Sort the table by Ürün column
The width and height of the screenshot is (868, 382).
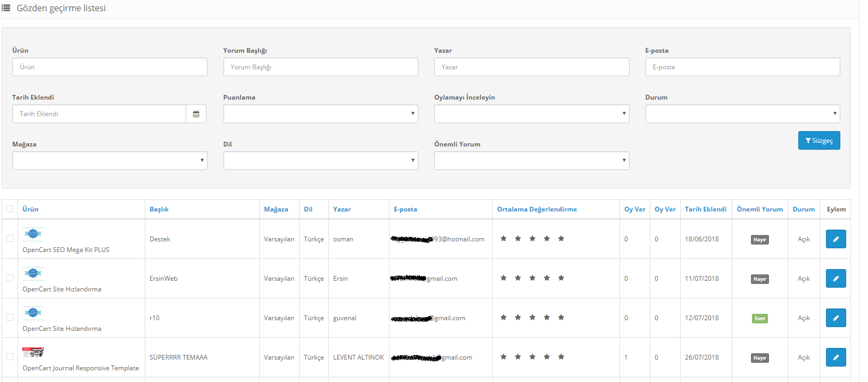(x=30, y=209)
